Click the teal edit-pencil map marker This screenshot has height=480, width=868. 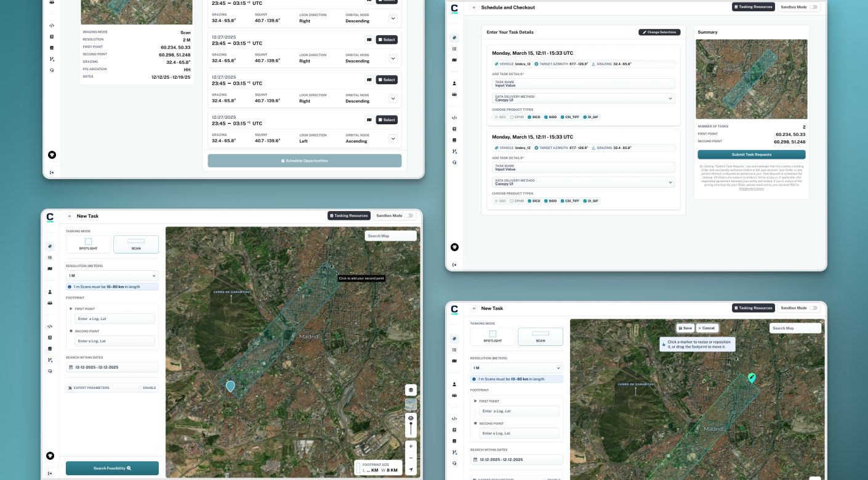pyautogui.click(x=752, y=377)
